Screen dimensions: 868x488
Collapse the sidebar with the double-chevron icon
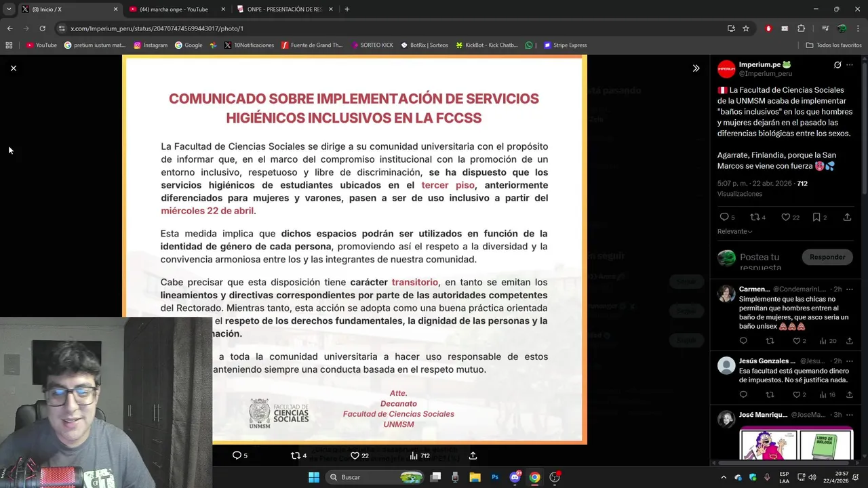tap(696, 68)
